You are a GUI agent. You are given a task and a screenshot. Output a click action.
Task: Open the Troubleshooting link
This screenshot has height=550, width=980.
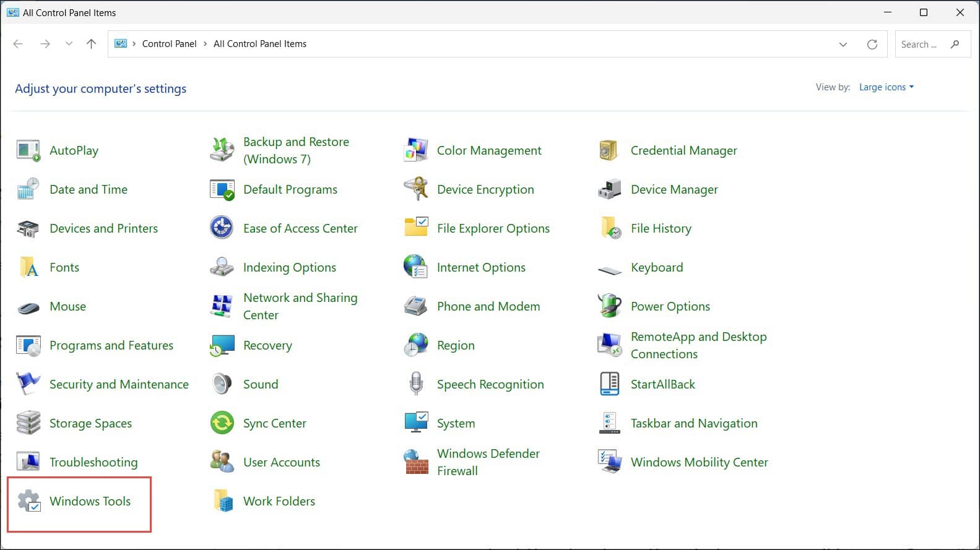point(93,462)
